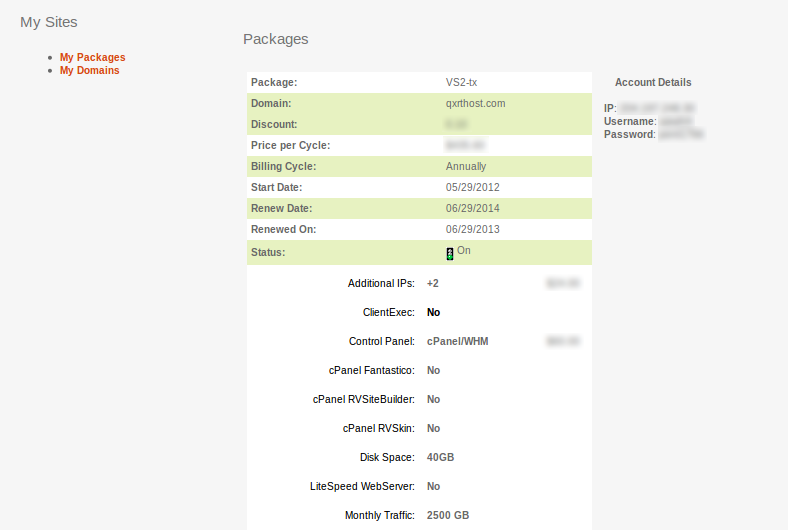Click the ClientExec No value
Viewport: 788px width, 530px height.
click(x=434, y=313)
